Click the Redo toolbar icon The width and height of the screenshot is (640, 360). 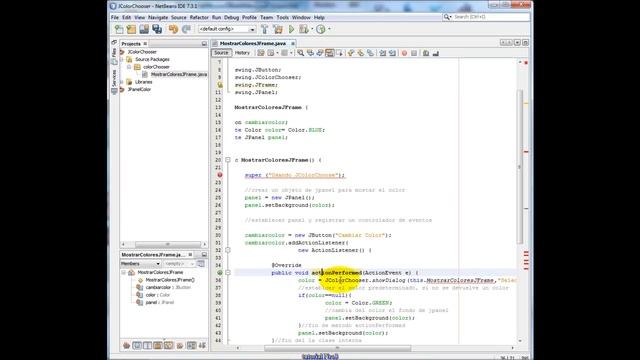(x=186, y=29)
